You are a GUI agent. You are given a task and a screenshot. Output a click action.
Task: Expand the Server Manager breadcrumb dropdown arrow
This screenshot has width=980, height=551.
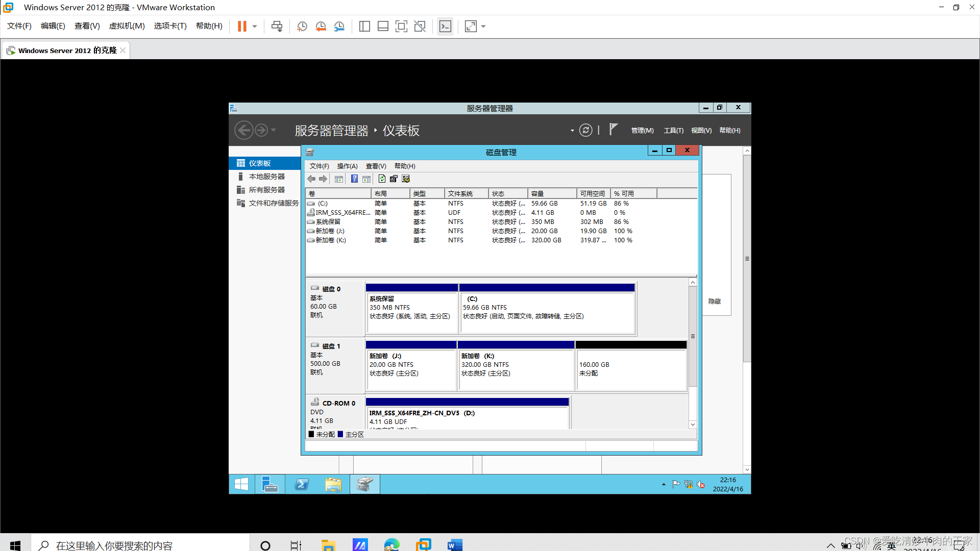point(572,131)
